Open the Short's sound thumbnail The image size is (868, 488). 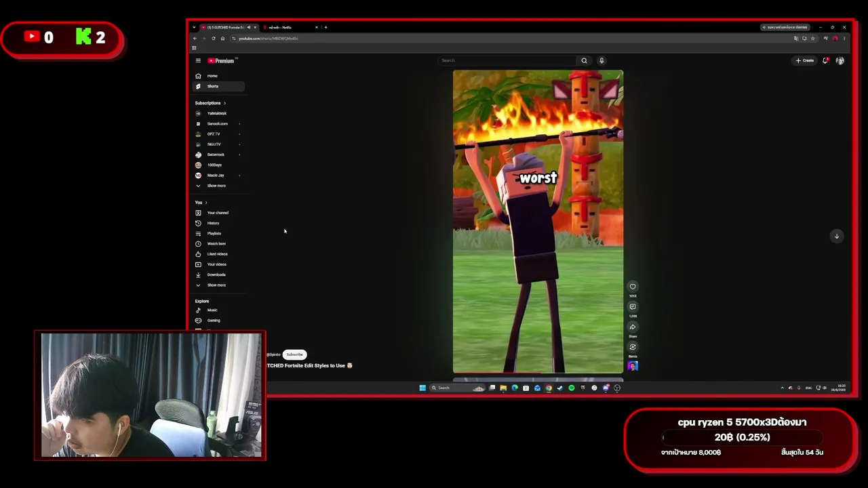(633, 366)
